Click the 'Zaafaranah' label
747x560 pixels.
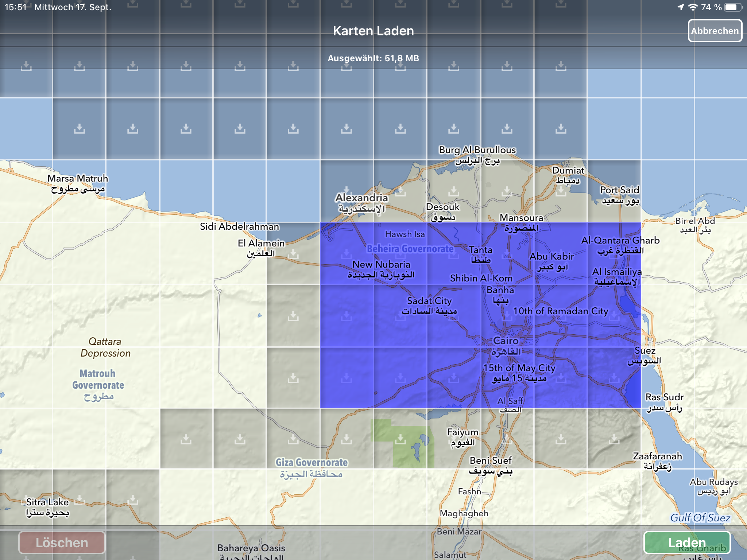[657, 456]
